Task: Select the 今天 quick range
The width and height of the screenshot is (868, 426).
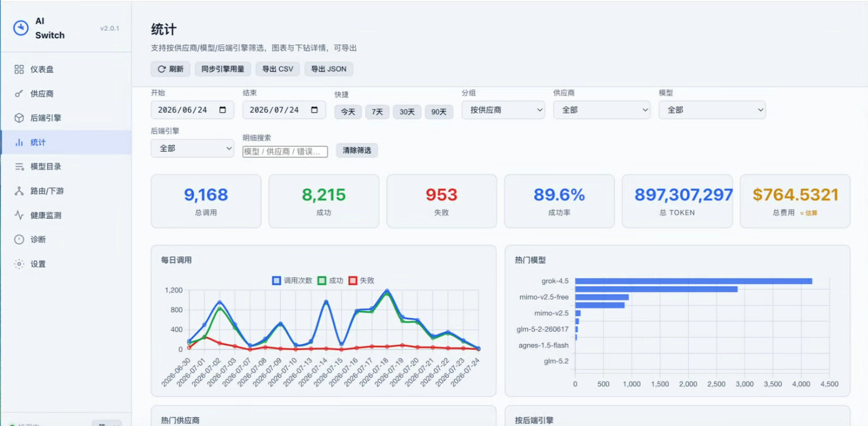Action: tap(348, 112)
